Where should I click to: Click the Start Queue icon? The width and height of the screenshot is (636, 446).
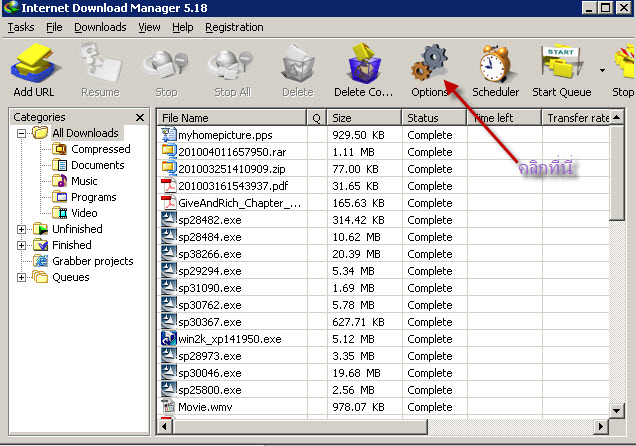tap(561, 62)
